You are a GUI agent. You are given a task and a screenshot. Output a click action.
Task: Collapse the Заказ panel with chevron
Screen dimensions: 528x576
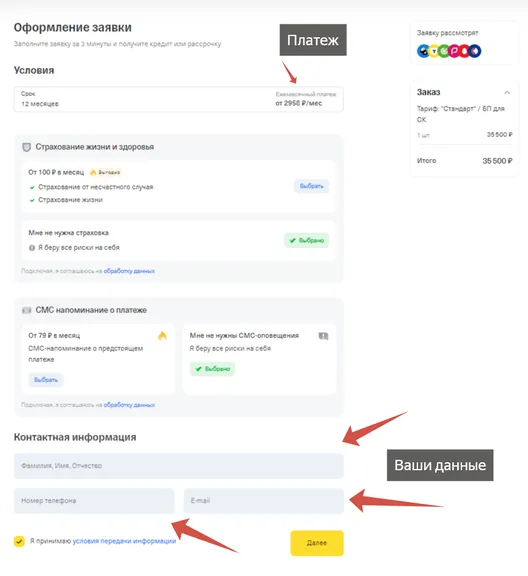[x=507, y=93]
